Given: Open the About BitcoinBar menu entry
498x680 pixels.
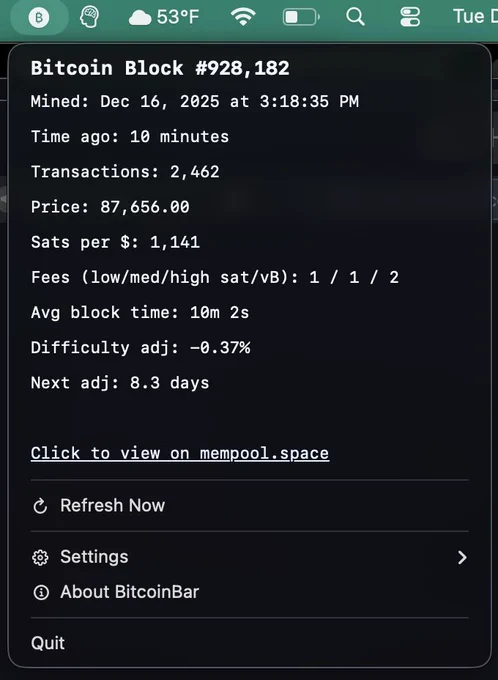Looking at the screenshot, I should pos(249,592).
